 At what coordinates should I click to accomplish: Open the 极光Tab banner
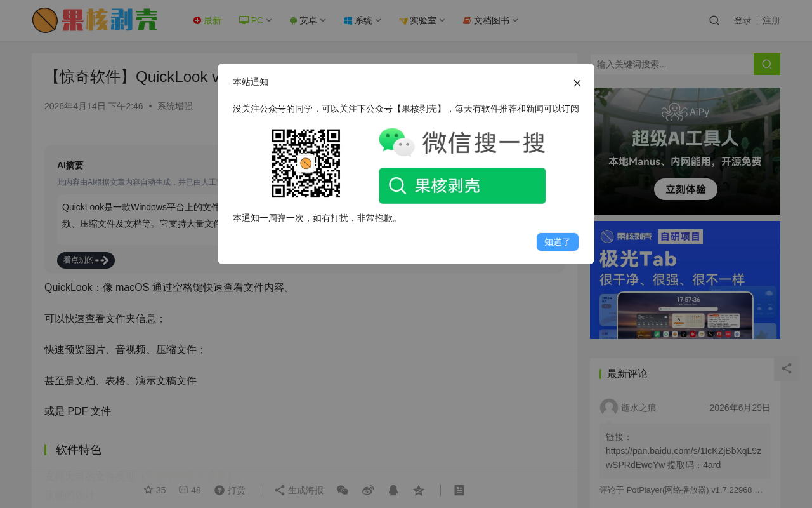[685, 280]
